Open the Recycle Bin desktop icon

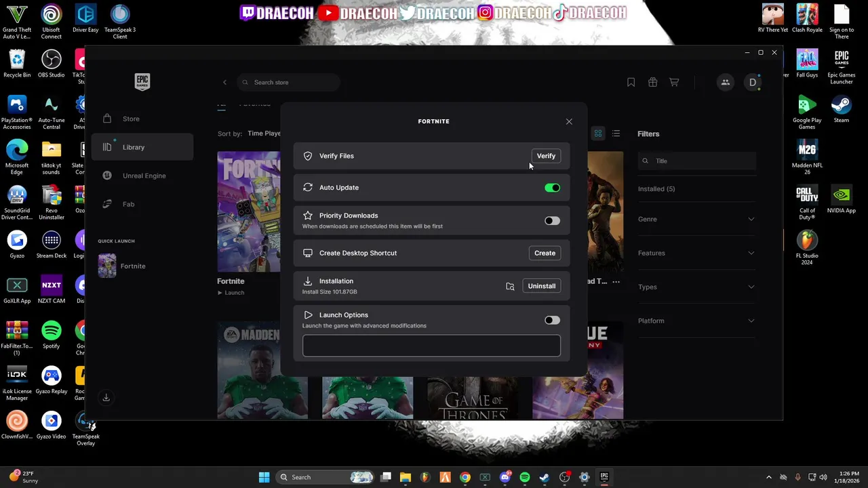point(17,64)
